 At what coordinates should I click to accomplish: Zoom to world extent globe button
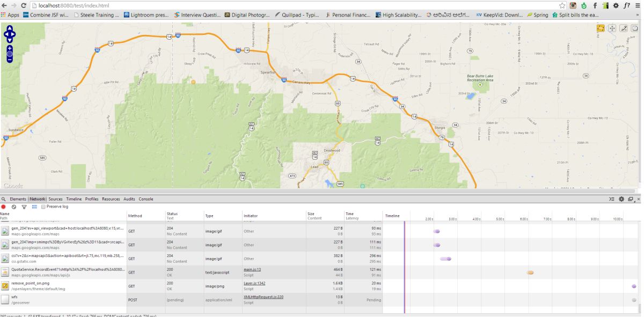click(x=10, y=54)
